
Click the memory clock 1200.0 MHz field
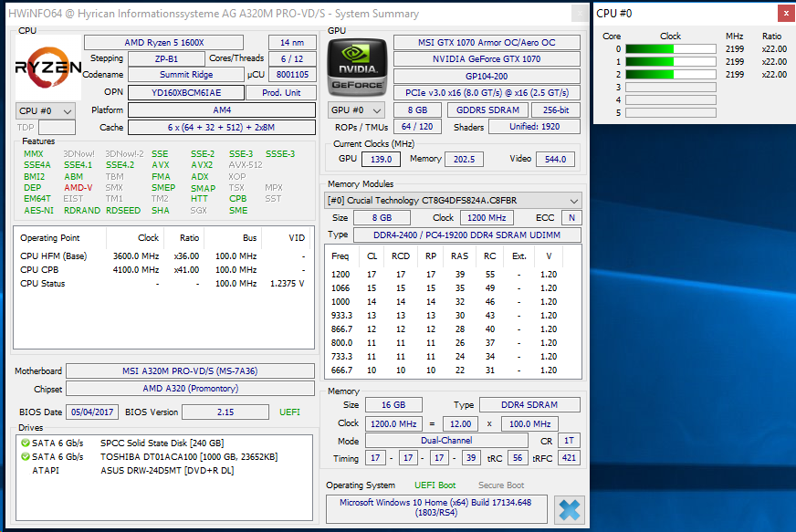[393, 423]
